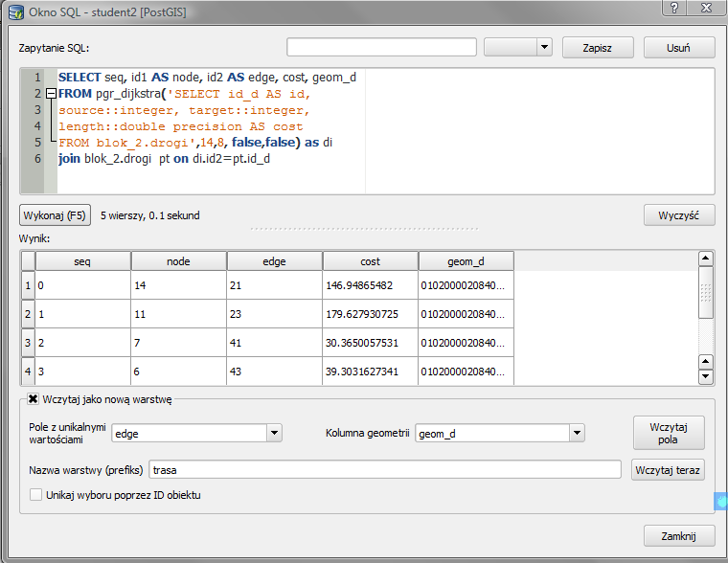Uncheck Wczytaj jako nową warstwę checkbox
This screenshot has height=563, width=728.
tap(33, 399)
